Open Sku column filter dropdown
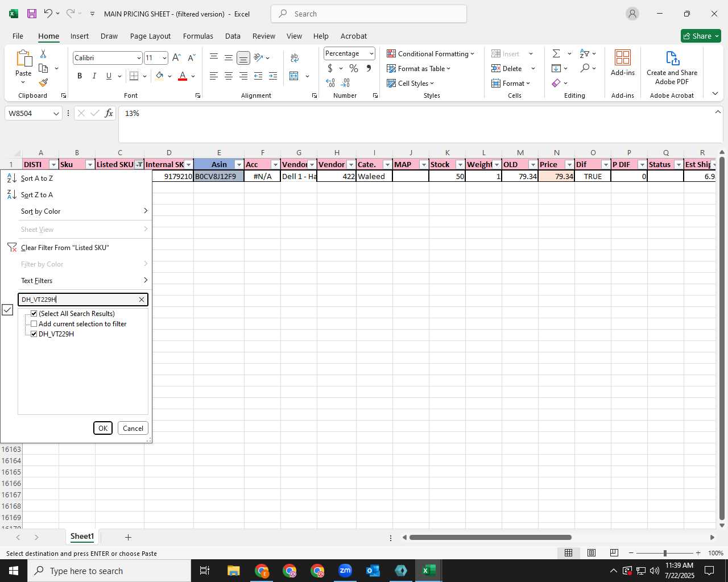Viewport: 728px width, 582px height. click(89, 165)
